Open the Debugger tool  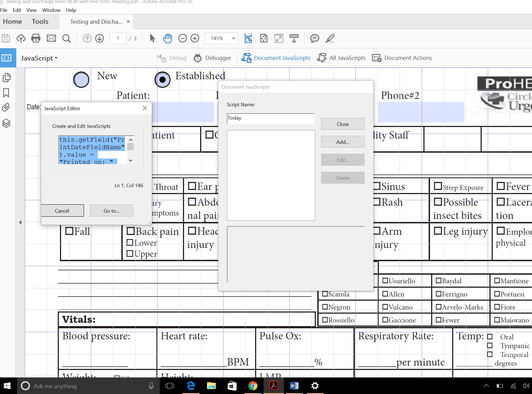212,58
